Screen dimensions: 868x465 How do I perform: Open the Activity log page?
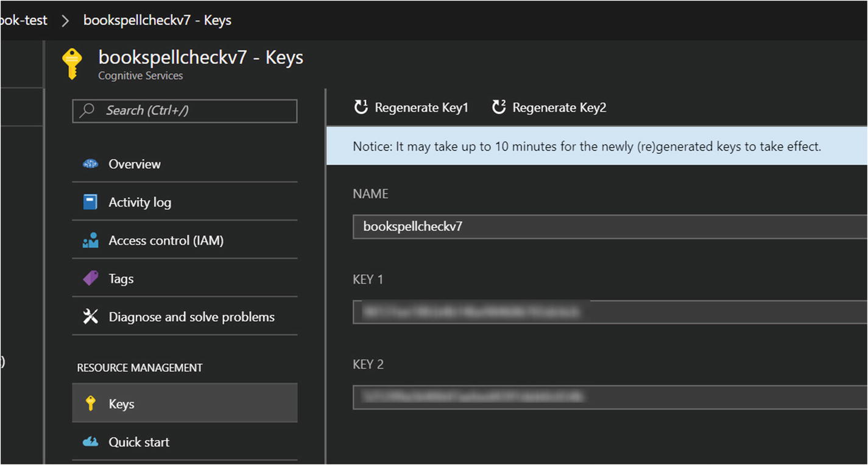(x=139, y=202)
